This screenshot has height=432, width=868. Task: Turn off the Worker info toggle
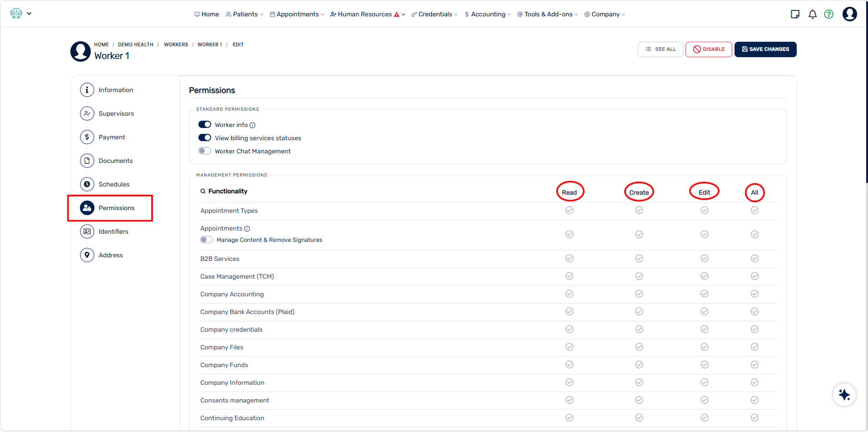(x=205, y=124)
